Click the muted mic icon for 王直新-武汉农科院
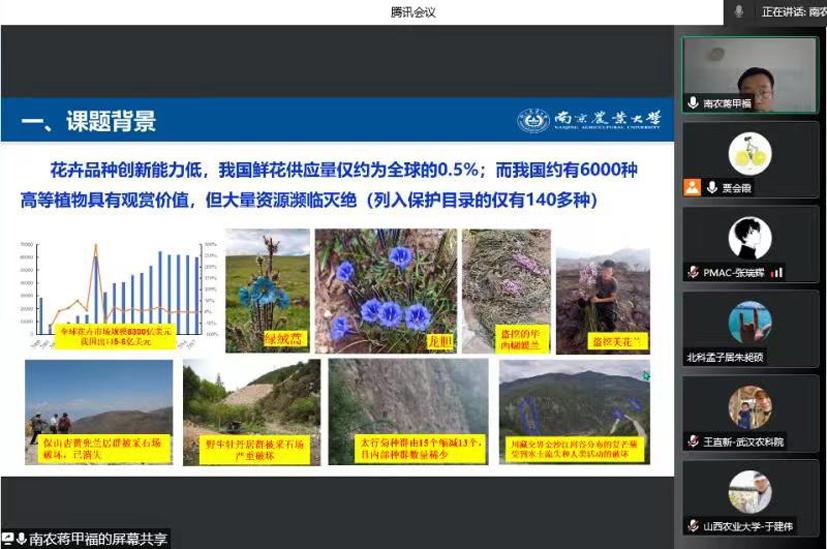 click(693, 441)
